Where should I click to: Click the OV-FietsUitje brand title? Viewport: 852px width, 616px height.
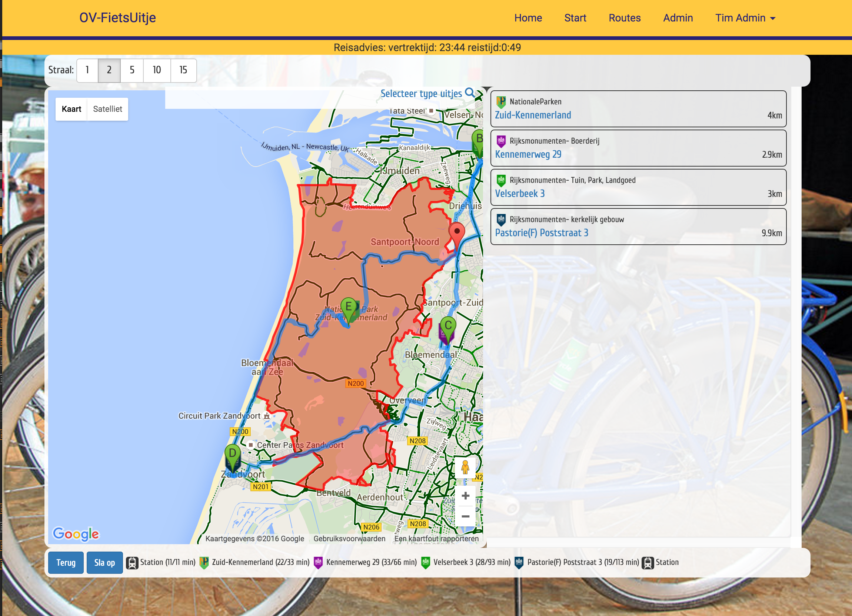coord(117,17)
